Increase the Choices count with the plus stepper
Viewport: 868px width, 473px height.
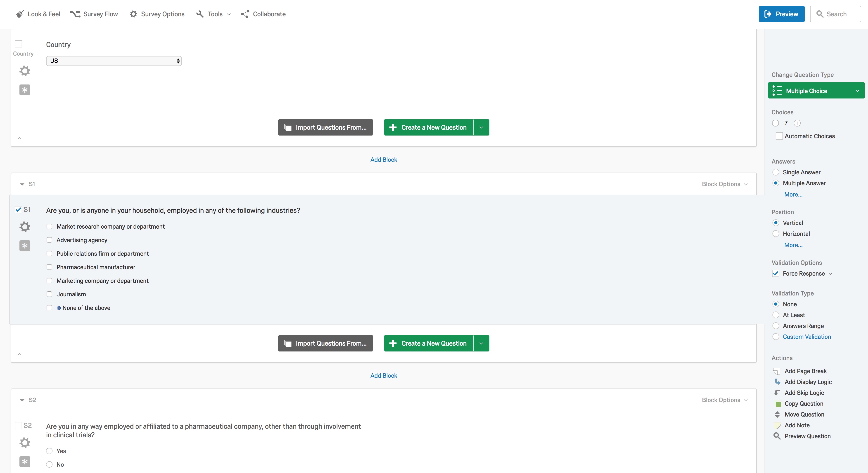(798, 123)
